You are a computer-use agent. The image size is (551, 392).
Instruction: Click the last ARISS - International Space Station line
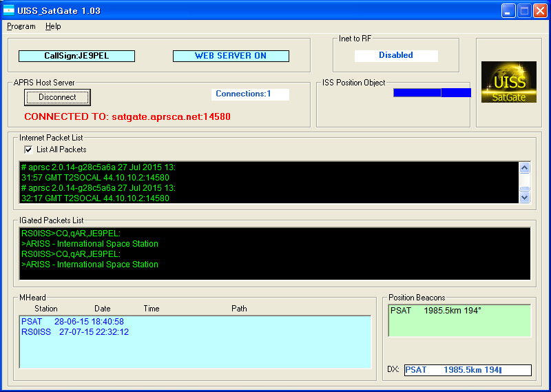[90, 265]
